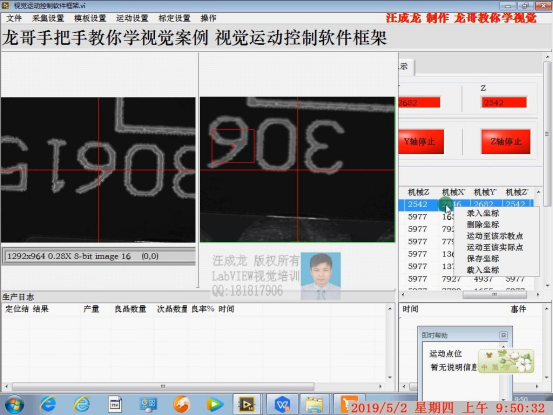Switch to the LabVIEW taskbar icon

point(247,404)
